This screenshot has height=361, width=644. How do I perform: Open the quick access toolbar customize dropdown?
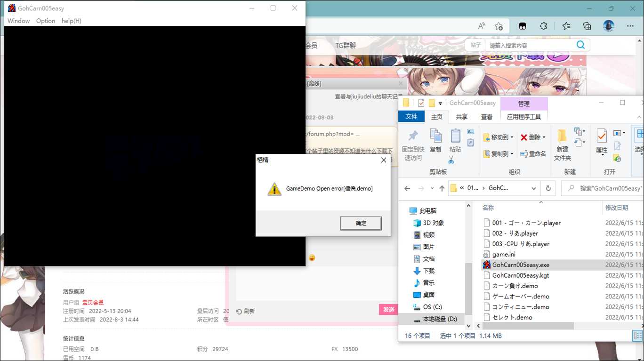coord(440,103)
